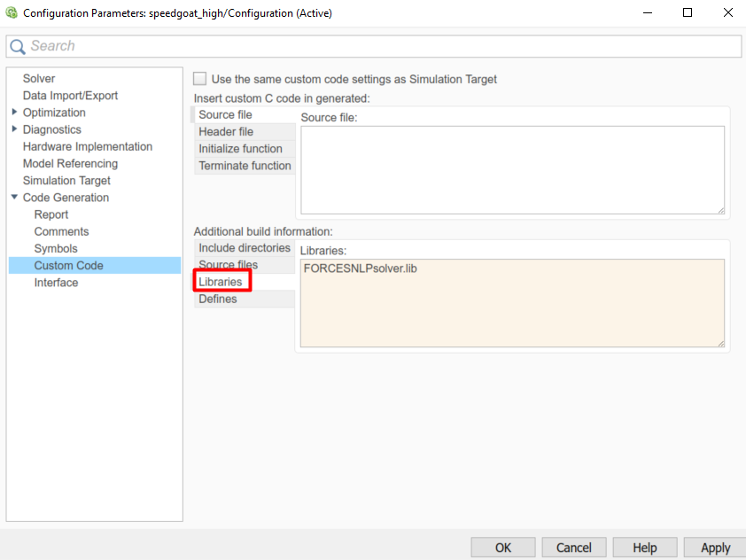Enable same custom code settings checkbox
Image resolution: width=746 pixels, height=560 pixels.
point(200,79)
